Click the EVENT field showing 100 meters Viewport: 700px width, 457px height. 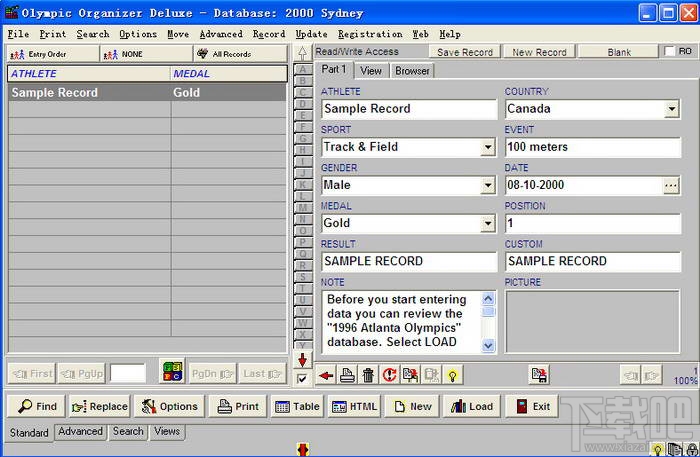(593, 147)
